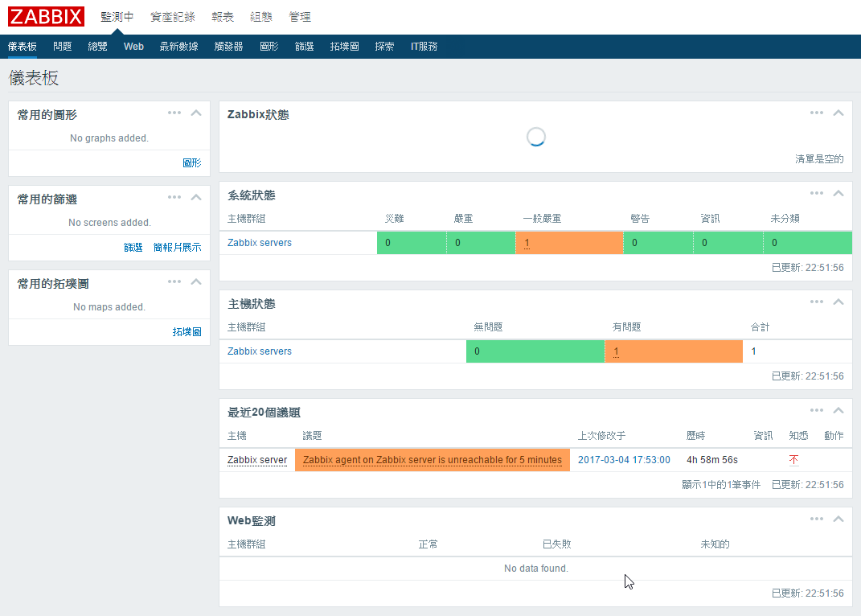Follow the 簡報片展示 link
Screen dimensions: 861x616
pos(177,247)
